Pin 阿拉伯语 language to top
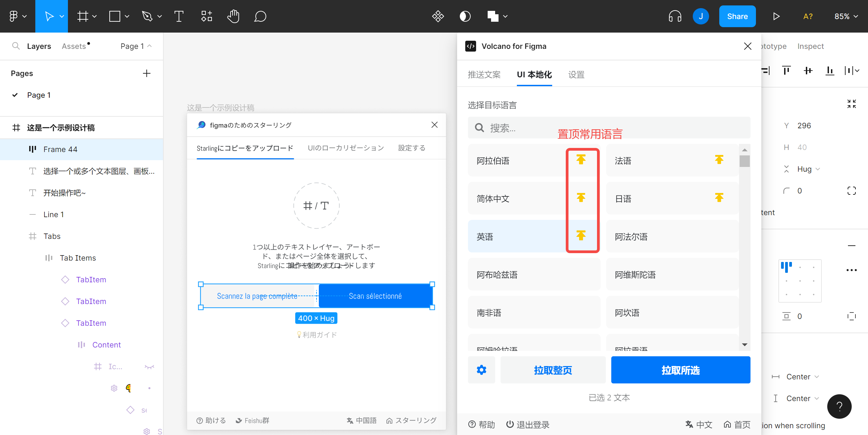 [x=581, y=159]
